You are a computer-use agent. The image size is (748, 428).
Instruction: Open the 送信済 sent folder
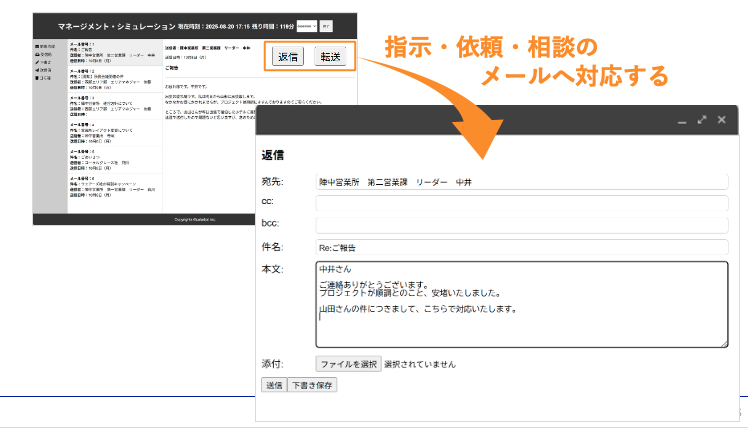pyautogui.click(x=44, y=70)
